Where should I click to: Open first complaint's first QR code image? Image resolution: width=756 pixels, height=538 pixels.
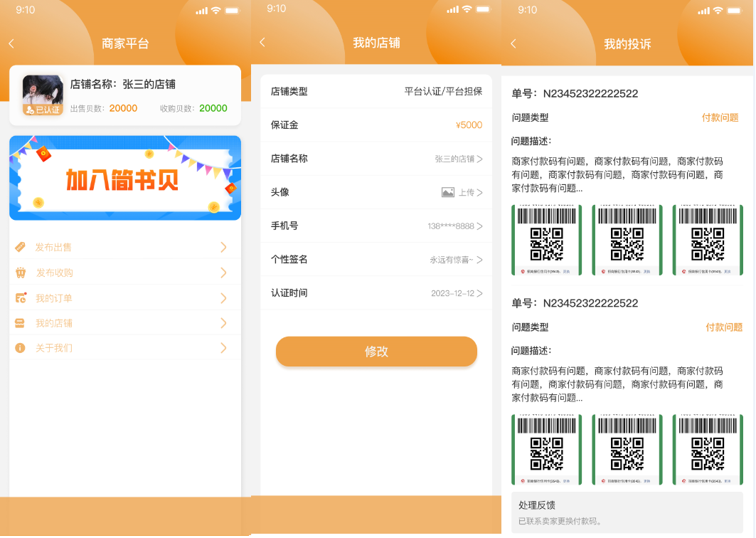[546, 240]
